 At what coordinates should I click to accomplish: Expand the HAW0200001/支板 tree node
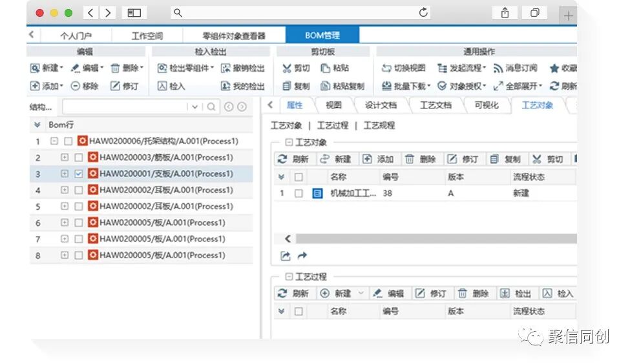click(x=64, y=174)
